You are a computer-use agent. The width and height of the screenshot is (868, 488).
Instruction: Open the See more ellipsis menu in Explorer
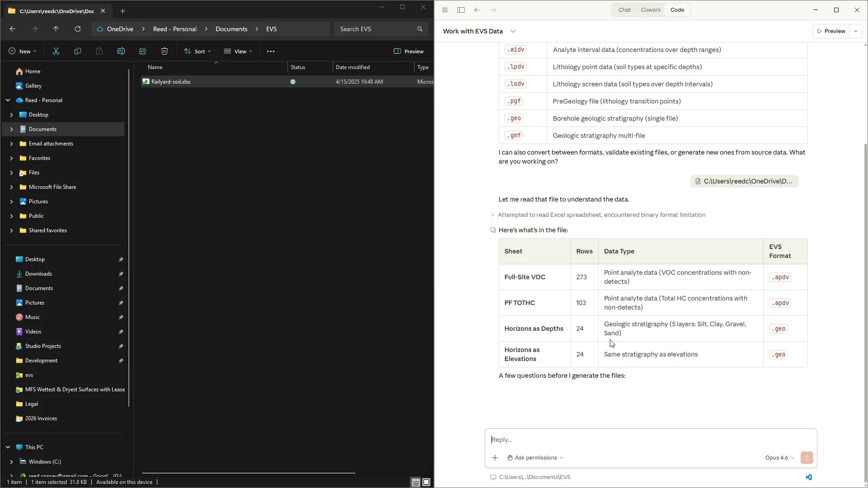coord(271,52)
